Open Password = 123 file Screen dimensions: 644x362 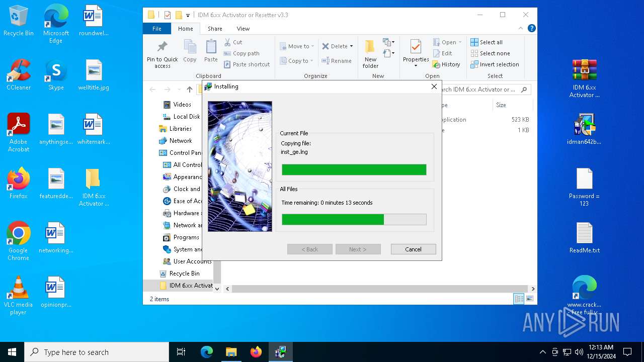[584, 187]
